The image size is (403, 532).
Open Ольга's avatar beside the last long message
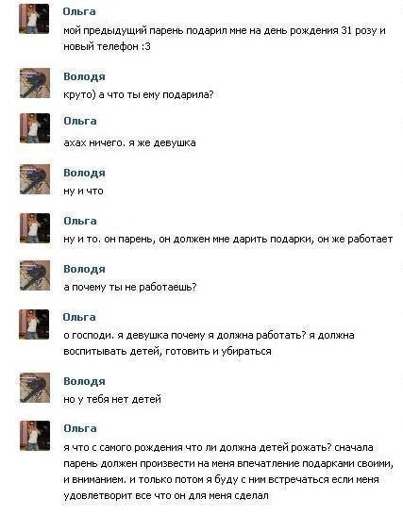(x=35, y=436)
